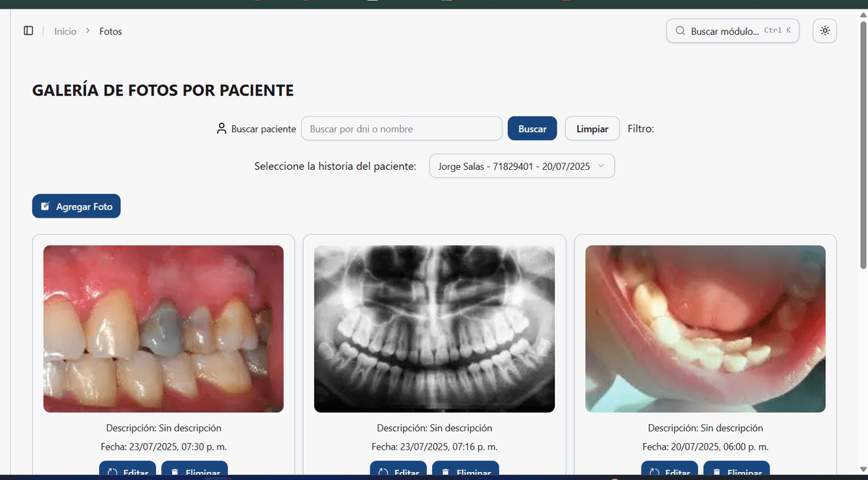Viewport: 868px width, 480px height.
Task: Open the Buscar módulo search with Ctrl K hint
Action: 733,30
